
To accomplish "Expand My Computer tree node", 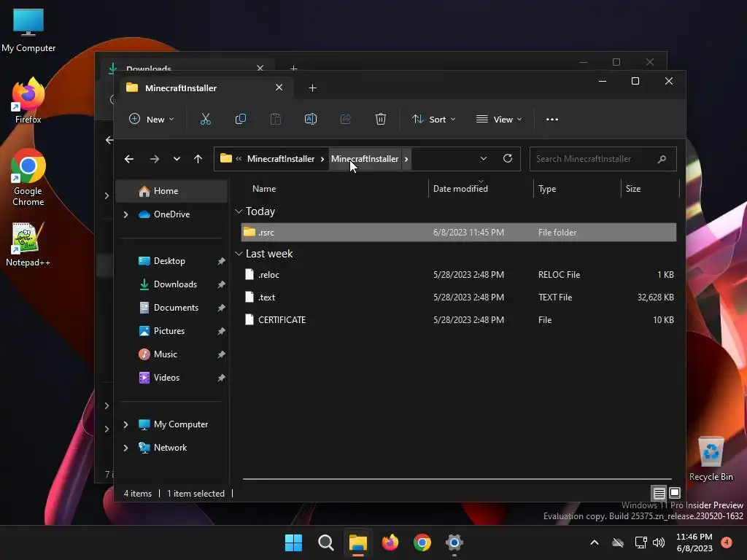I will (125, 424).
